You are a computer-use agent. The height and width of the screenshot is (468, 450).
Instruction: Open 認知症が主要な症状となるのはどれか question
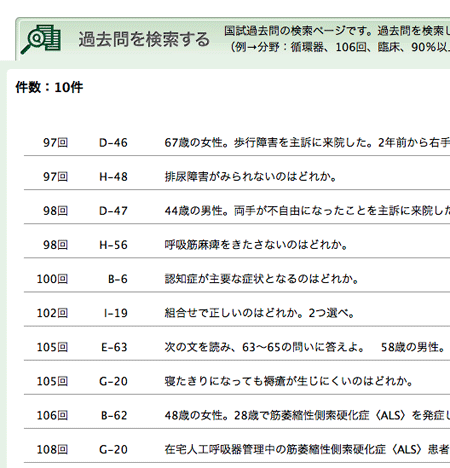click(261, 279)
